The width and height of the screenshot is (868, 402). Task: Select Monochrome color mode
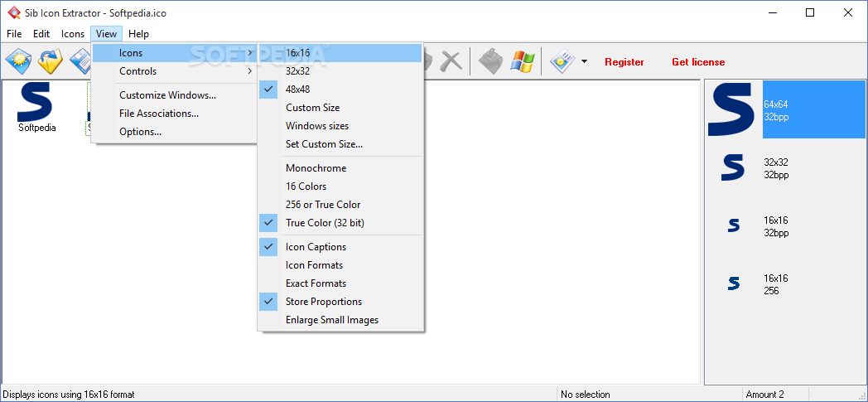point(340,167)
